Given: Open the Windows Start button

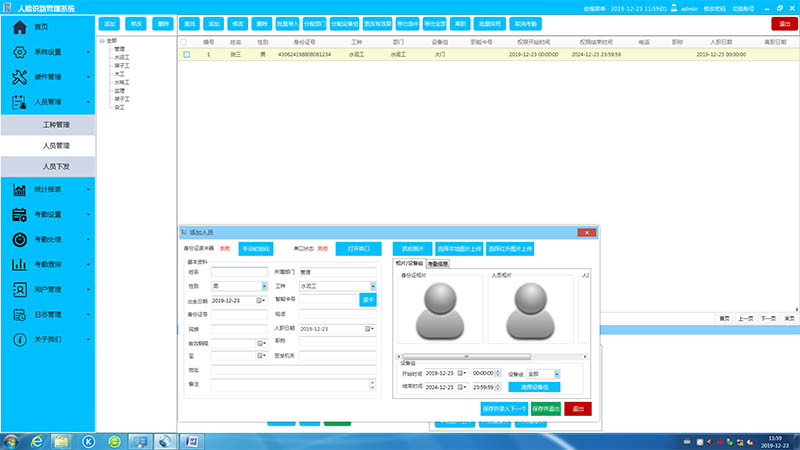Looking at the screenshot, I should point(11,442).
